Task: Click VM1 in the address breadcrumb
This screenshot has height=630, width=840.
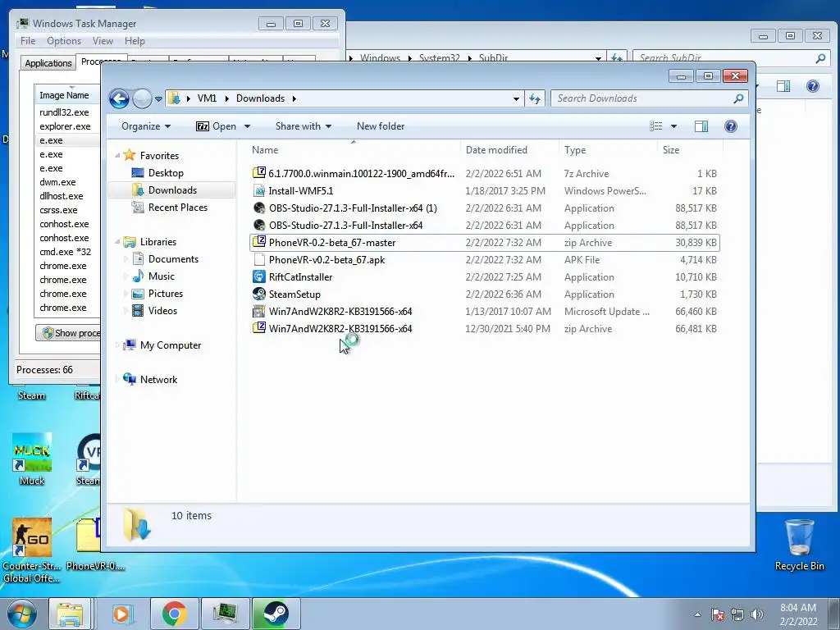Action: tap(207, 98)
